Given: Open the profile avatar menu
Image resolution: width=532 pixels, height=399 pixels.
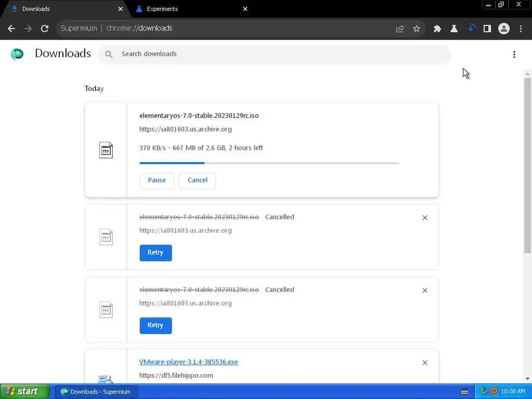Looking at the screenshot, I should pyautogui.click(x=504, y=29).
